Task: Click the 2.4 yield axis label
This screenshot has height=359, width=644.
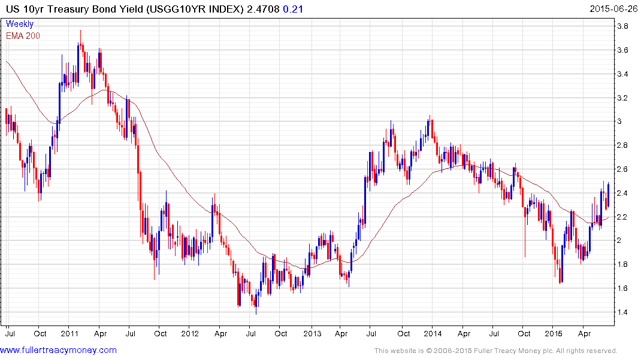Action: coord(622,193)
